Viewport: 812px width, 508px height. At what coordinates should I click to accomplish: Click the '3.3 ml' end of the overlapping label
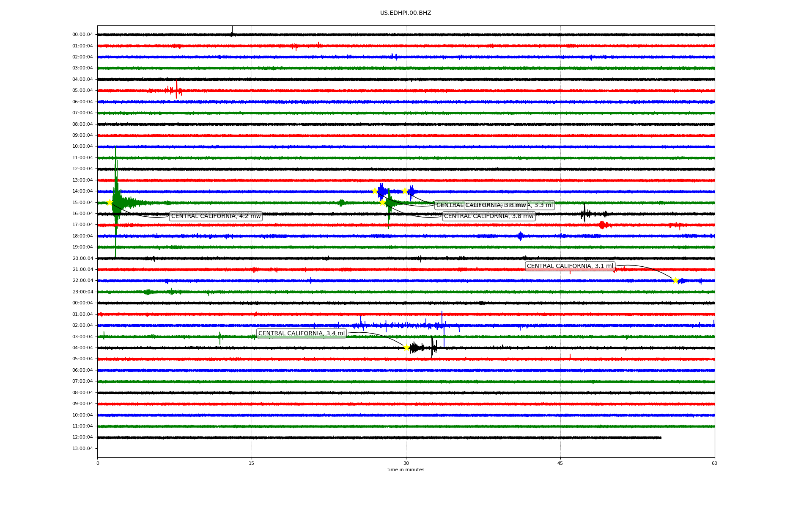(543, 205)
